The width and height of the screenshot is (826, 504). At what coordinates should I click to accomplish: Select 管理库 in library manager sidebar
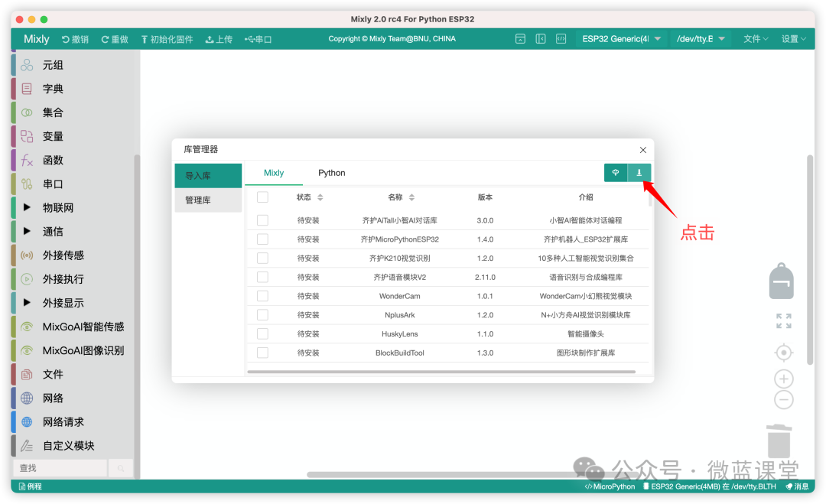tap(208, 200)
